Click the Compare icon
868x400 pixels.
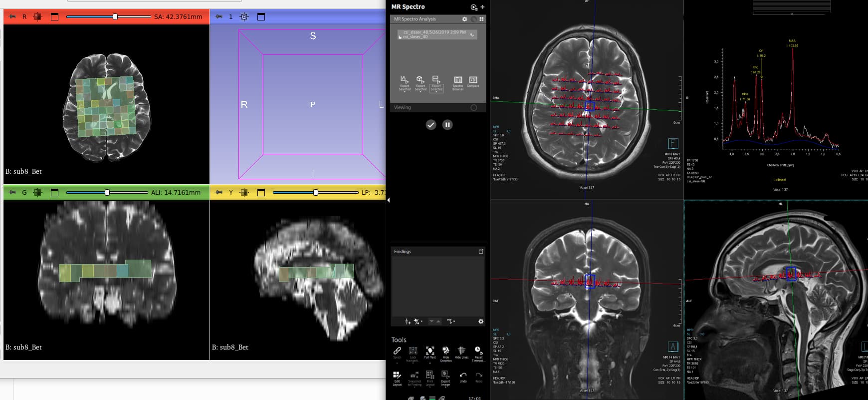[x=473, y=81]
